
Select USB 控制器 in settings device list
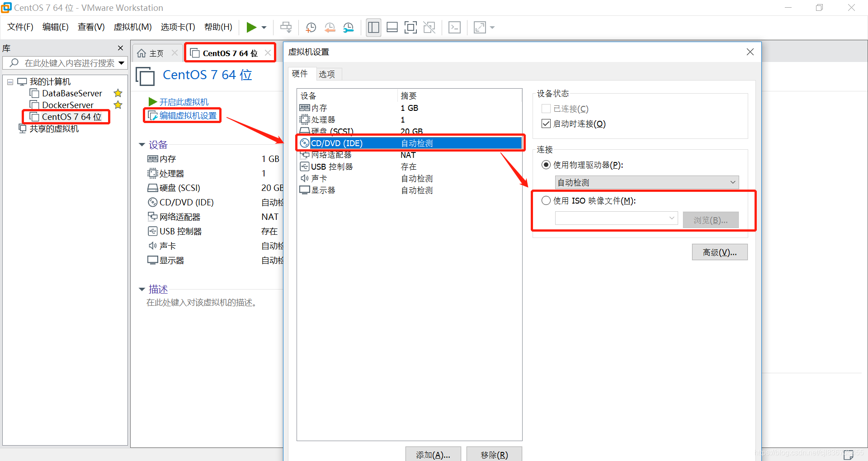tap(410, 167)
